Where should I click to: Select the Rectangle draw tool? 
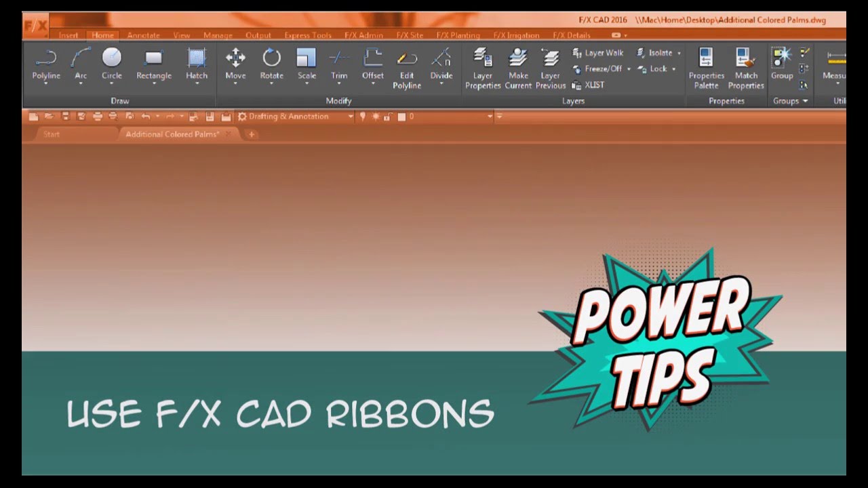click(154, 64)
